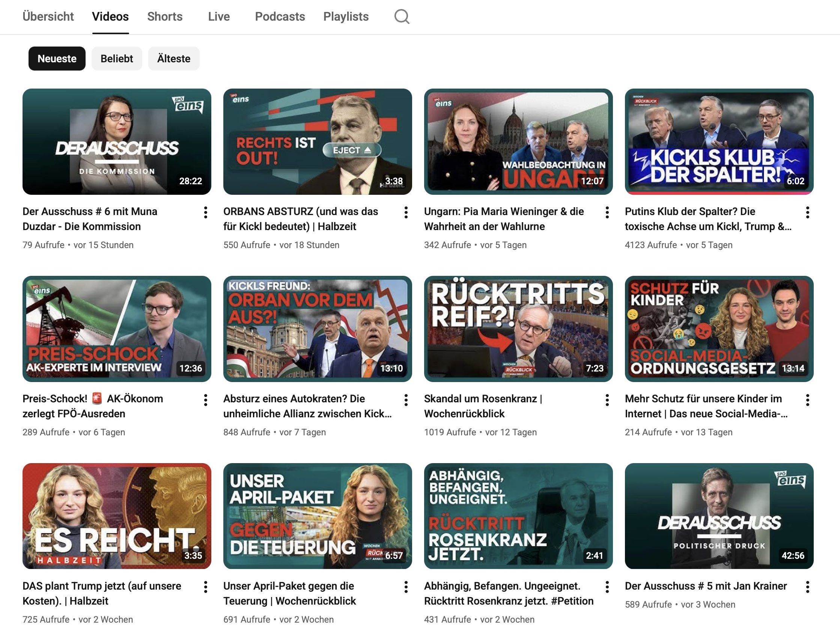Switch to the Podcasts tab
This screenshot has width=840, height=632.
pyautogui.click(x=280, y=17)
